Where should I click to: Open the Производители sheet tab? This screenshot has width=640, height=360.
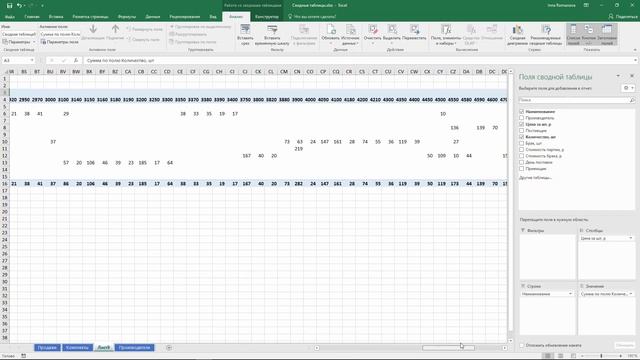pyautogui.click(x=135, y=347)
